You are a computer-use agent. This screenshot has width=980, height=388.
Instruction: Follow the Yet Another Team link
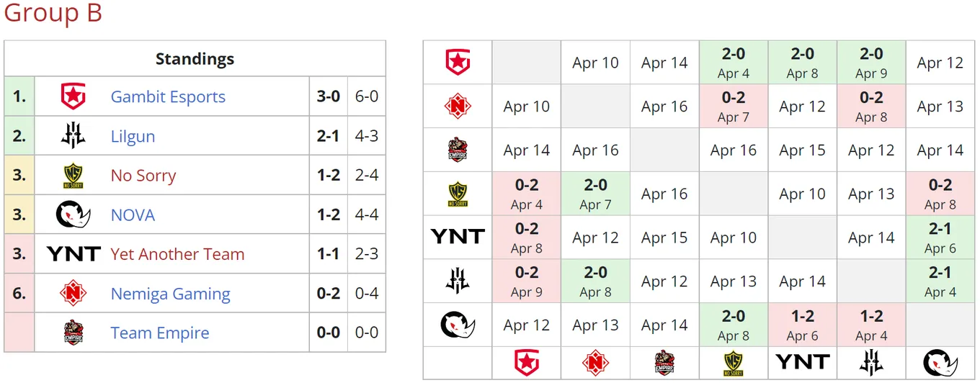point(177,254)
